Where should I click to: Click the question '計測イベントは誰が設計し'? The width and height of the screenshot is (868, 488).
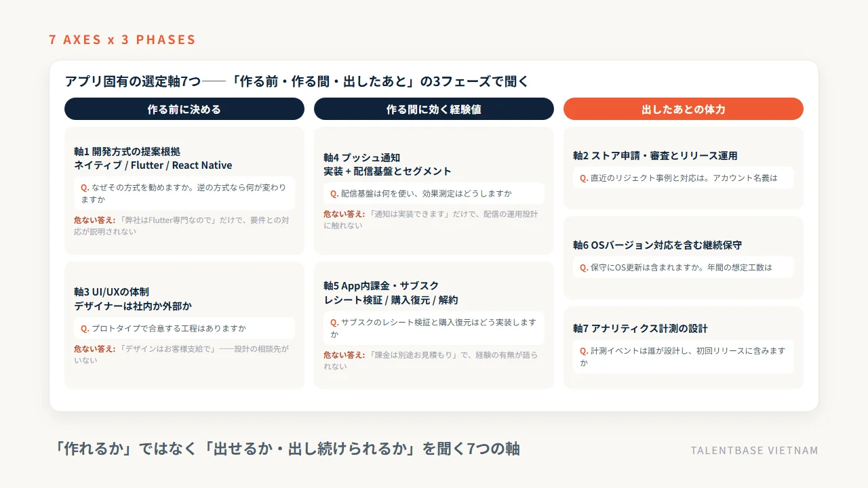click(684, 357)
